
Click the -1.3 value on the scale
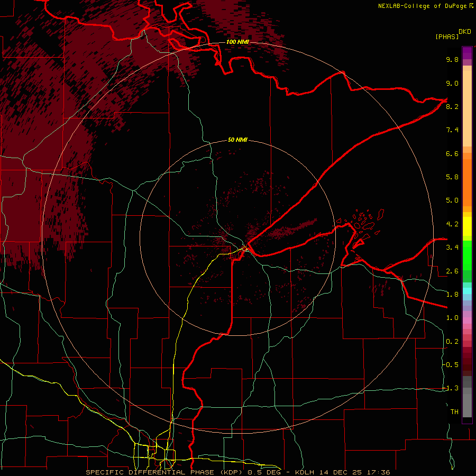click(x=451, y=388)
